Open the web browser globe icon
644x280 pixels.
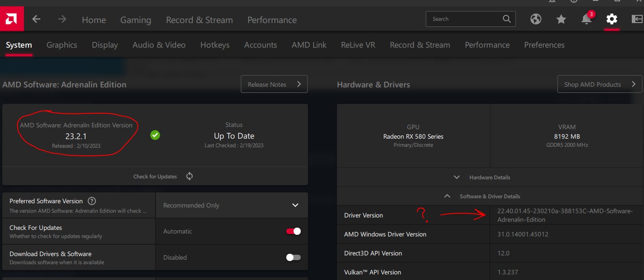click(x=536, y=19)
